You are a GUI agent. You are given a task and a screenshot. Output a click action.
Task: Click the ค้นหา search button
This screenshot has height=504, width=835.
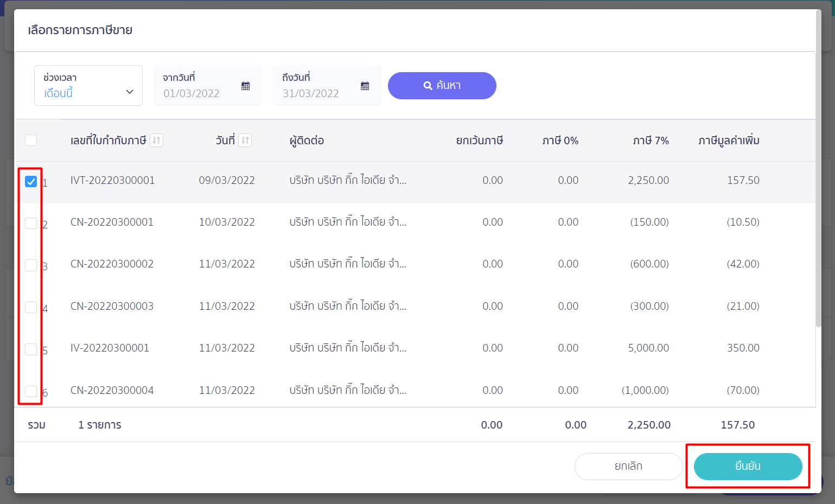pos(442,86)
